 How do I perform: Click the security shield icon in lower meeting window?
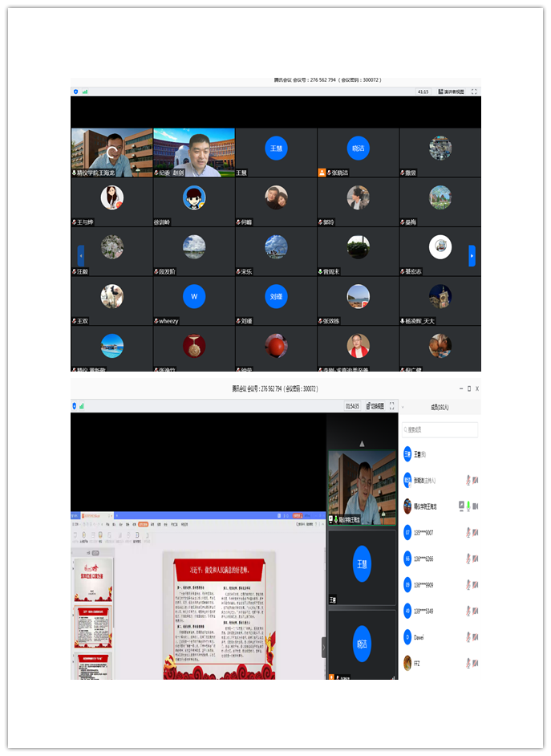click(74, 406)
